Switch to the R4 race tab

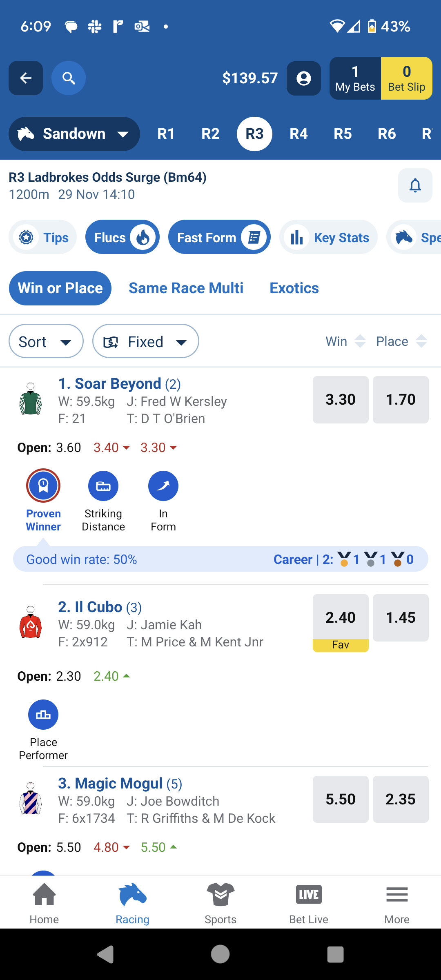(x=299, y=134)
